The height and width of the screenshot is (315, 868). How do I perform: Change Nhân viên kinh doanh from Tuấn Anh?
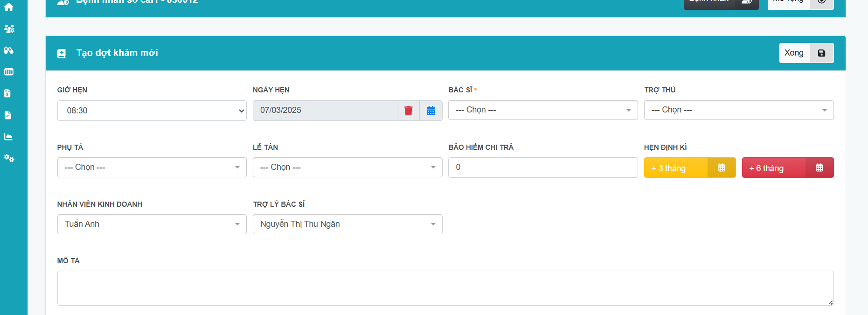tap(152, 224)
